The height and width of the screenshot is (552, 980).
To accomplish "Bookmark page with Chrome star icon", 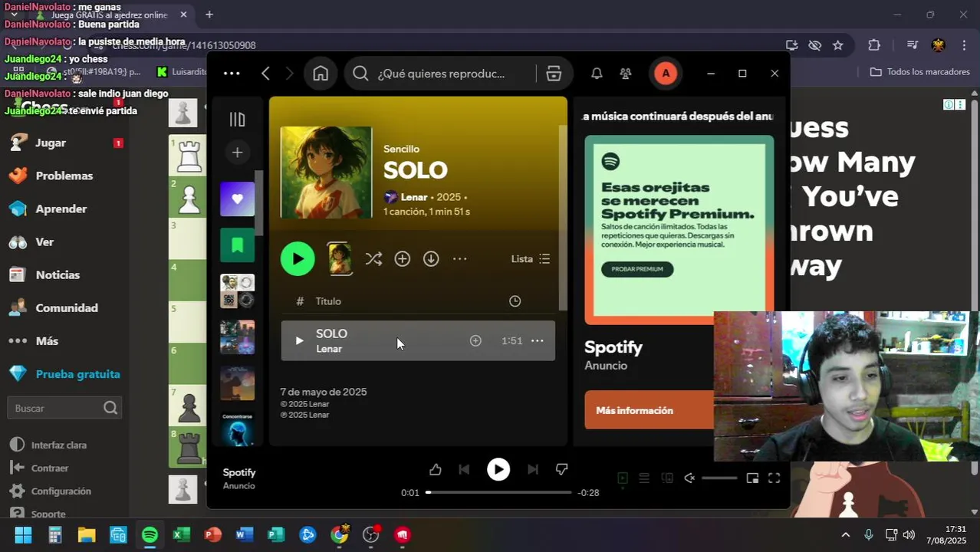I will [838, 45].
